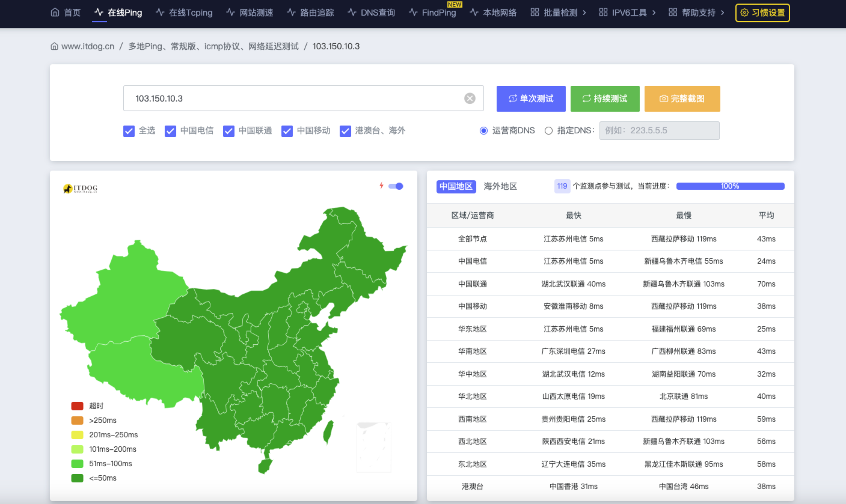Image resolution: width=846 pixels, height=504 pixels.
Task: Click the pulse icon beside 网站测速
Action: pos(230,12)
